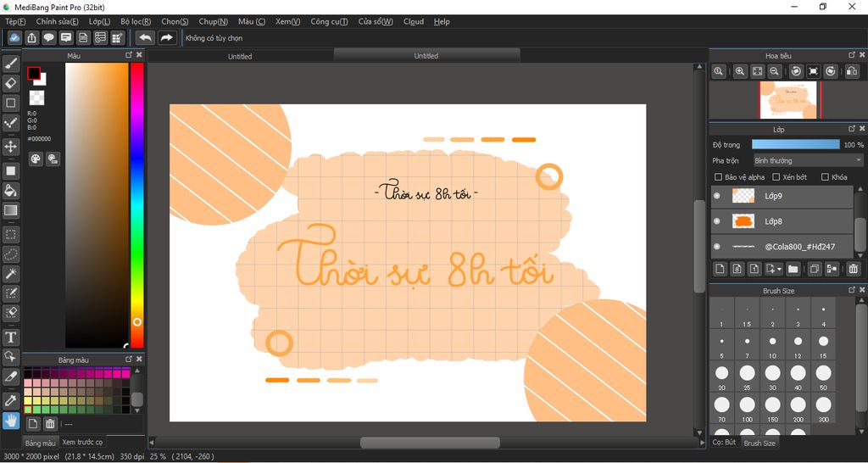Rotate canvas left in Navigator
Viewport: 868px width, 463px height.
(x=796, y=71)
